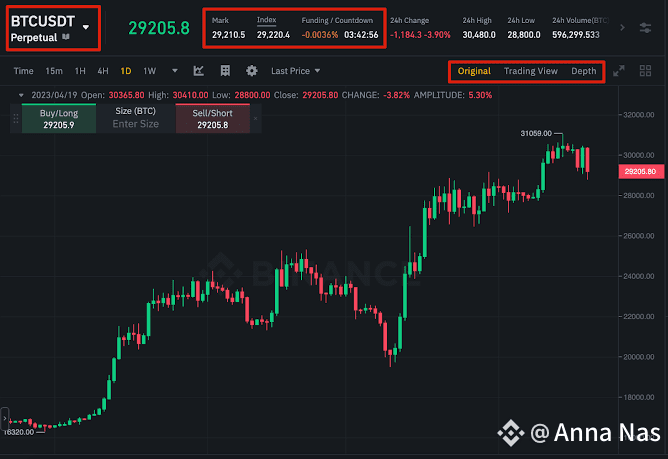Collapse the OHLC info row arrow
Image resolution: width=668 pixels, height=459 pixels.
21,95
